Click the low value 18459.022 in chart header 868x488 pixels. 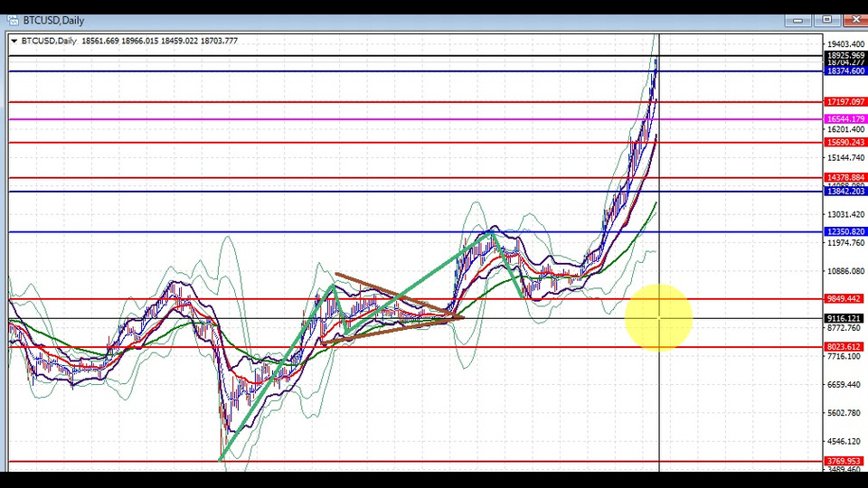179,41
